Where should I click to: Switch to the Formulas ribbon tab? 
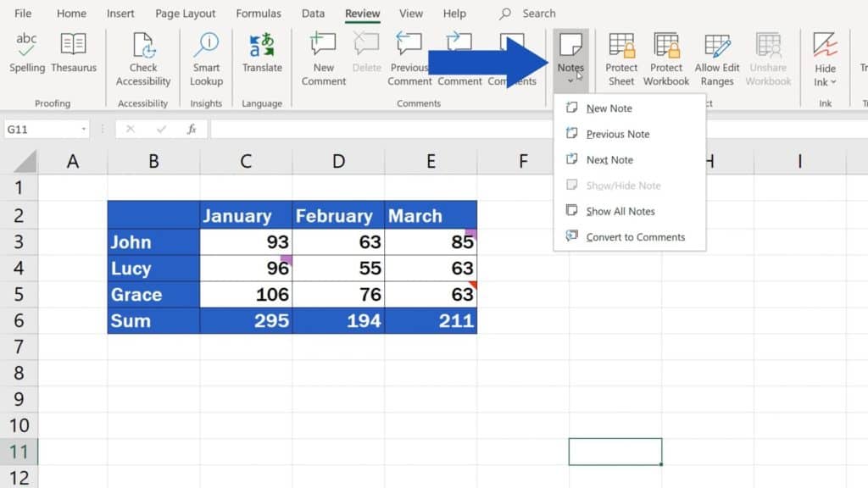point(258,13)
